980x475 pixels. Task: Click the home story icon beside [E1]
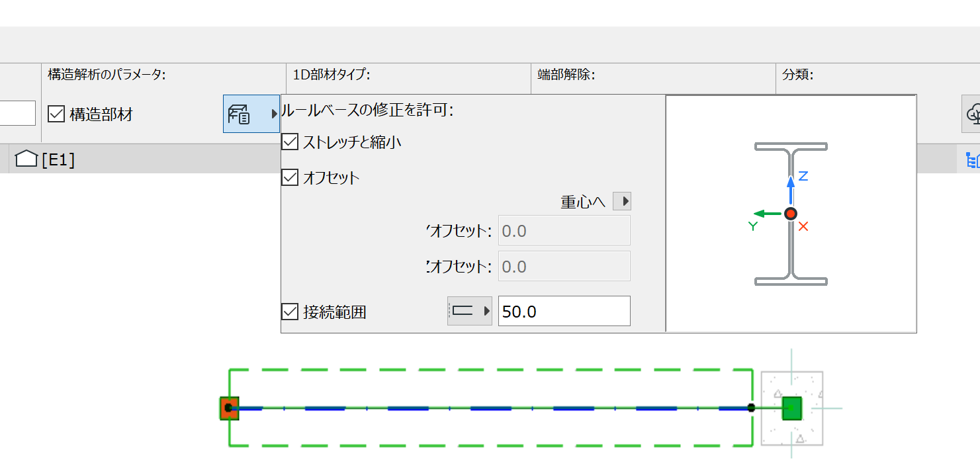pyautogui.click(x=25, y=158)
